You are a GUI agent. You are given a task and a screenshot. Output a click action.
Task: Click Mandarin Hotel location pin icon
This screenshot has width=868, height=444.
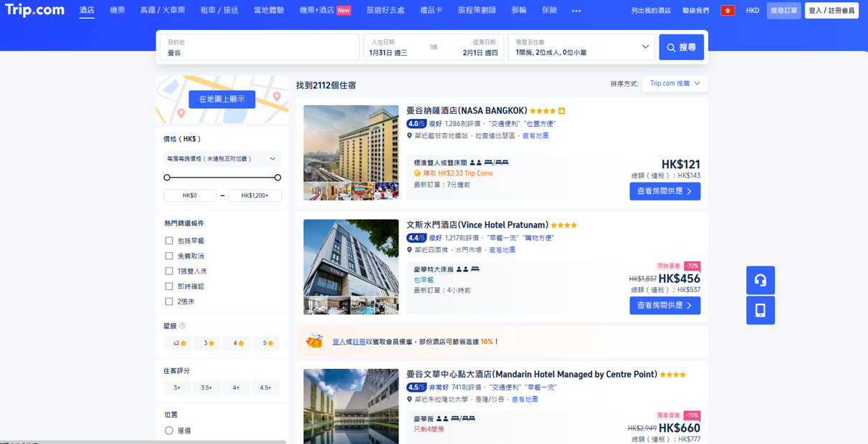tap(409, 400)
